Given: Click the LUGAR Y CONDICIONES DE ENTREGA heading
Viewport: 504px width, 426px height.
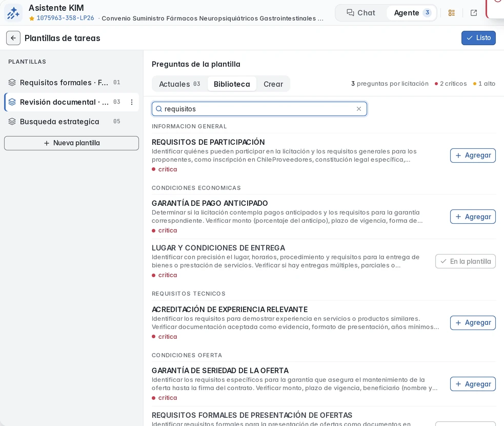Looking at the screenshot, I should tap(218, 248).
